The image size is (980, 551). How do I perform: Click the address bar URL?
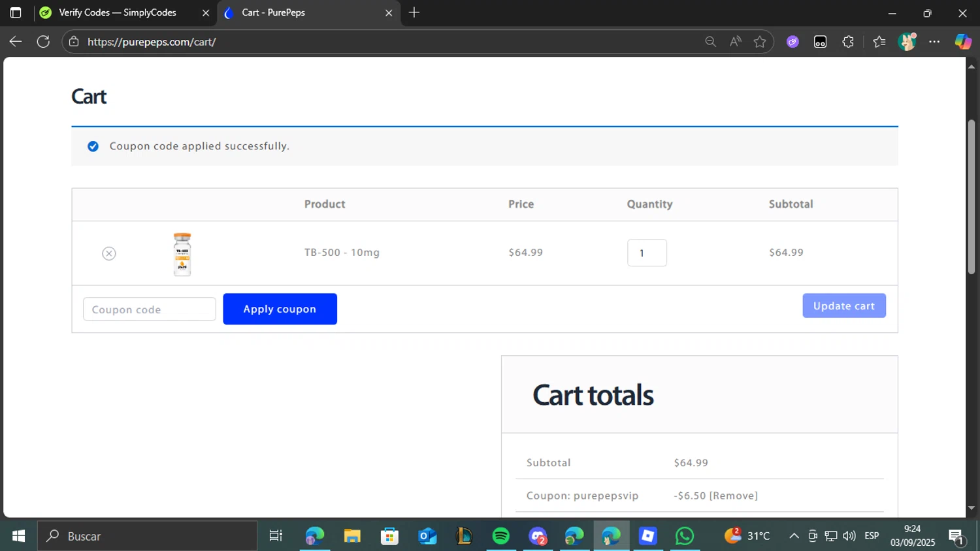[152, 42]
